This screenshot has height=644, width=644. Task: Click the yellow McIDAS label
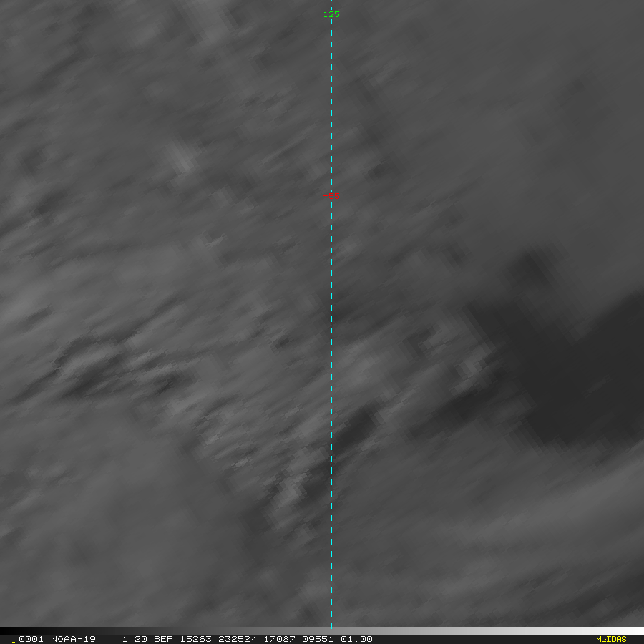[x=611, y=639]
